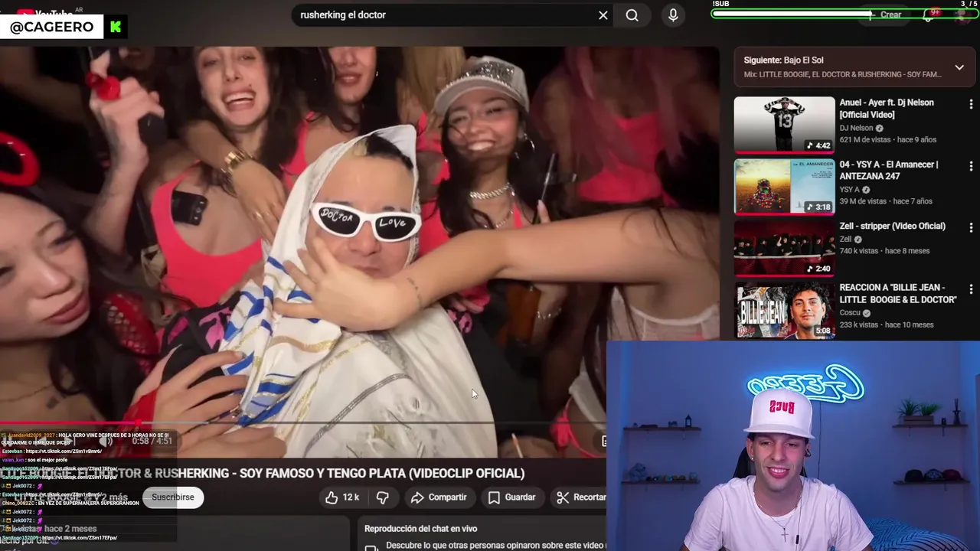980x551 pixels.
Task: Click the YSY A channel name
Action: [x=850, y=190]
